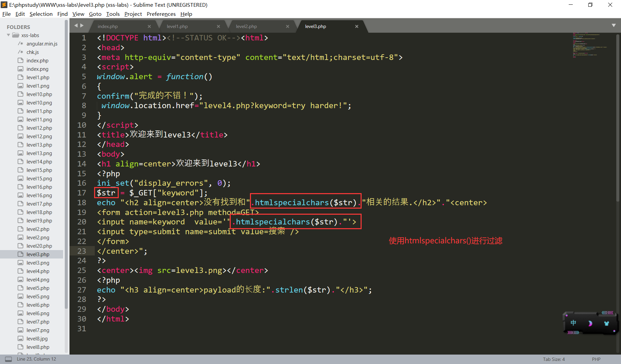The width and height of the screenshot is (621, 364).
Task: Toggle the IME Chinese input indicator
Action: click(573, 323)
